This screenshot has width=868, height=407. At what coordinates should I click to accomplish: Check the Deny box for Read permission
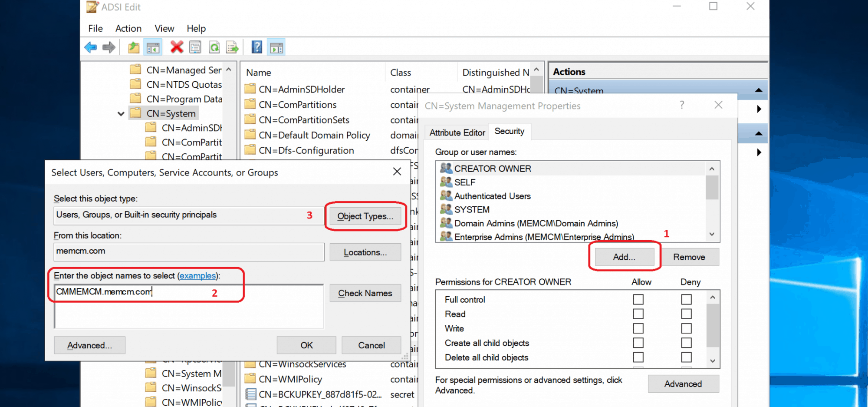(686, 314)
